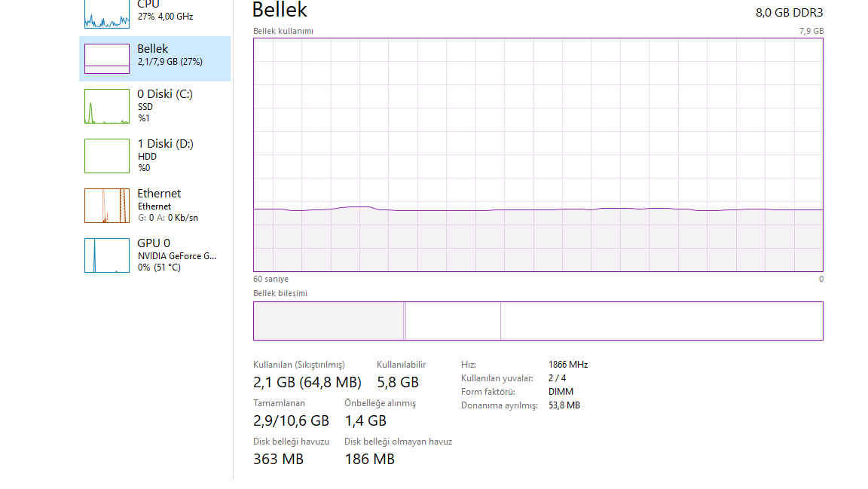Open the GPU 0 NVIDIA graph thumbnail
This screenshot has height=489, width=868.
(107, 255)
